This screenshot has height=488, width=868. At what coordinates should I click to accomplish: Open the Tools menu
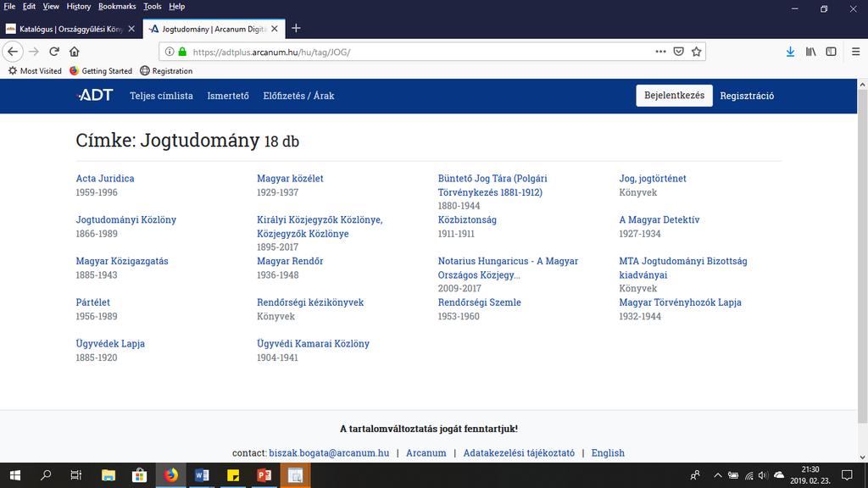[153, 7]
